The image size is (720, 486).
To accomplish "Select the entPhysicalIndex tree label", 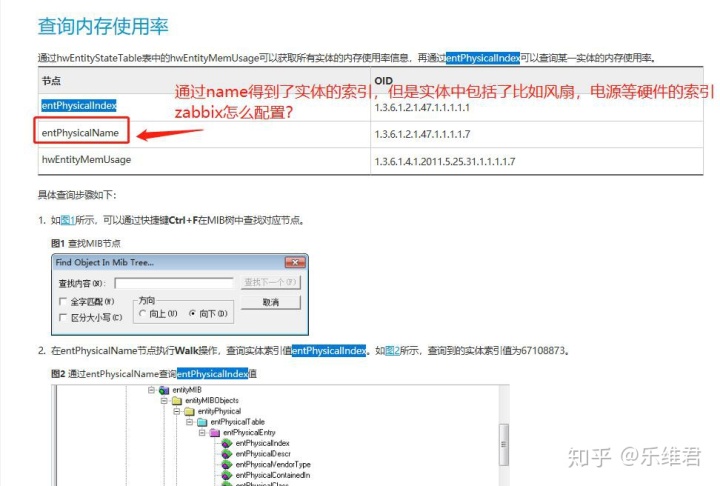I will coord(263,443).
